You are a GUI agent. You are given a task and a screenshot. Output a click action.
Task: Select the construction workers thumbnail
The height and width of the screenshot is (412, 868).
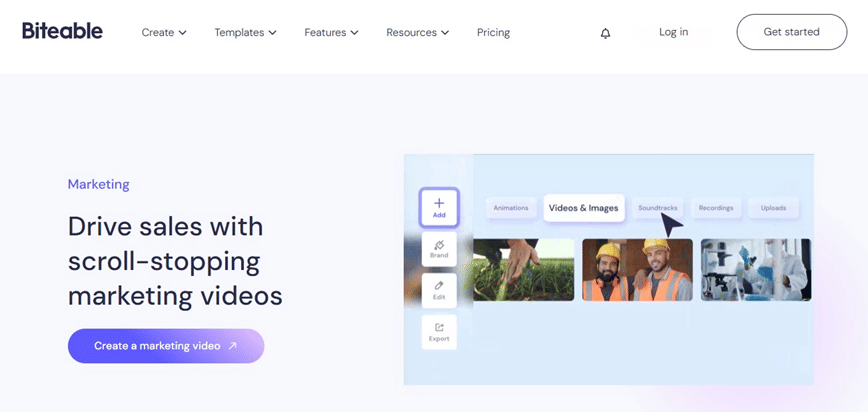(637, 270)
